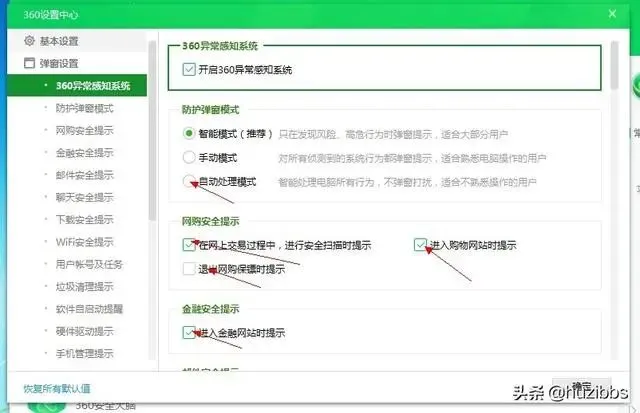Click the 弹窗设置 section header
Image resolution: width=640 pixels, height=413 pixels.
coord(77,63)
